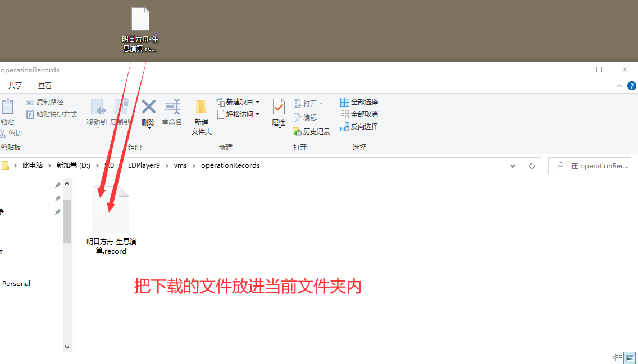Viewport: 638px width, 364px height.
Task: Click Select all (全部选择) button
Action: 359,102
